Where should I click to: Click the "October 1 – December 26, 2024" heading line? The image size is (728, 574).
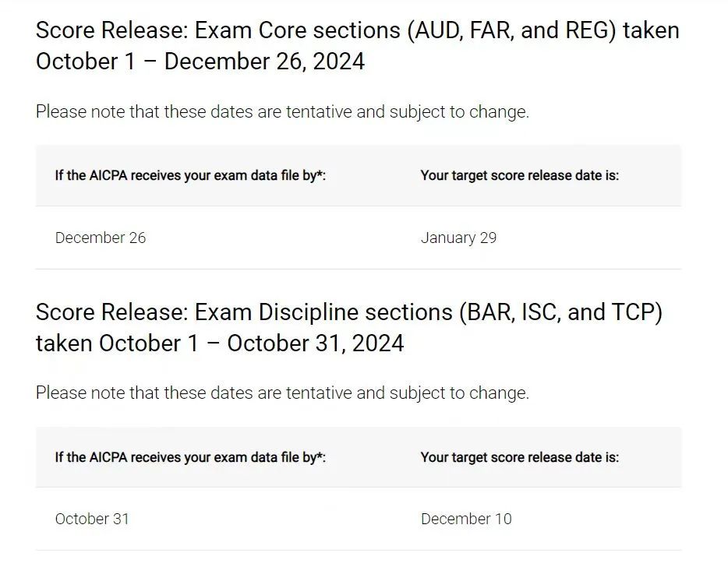click(200, 62)
